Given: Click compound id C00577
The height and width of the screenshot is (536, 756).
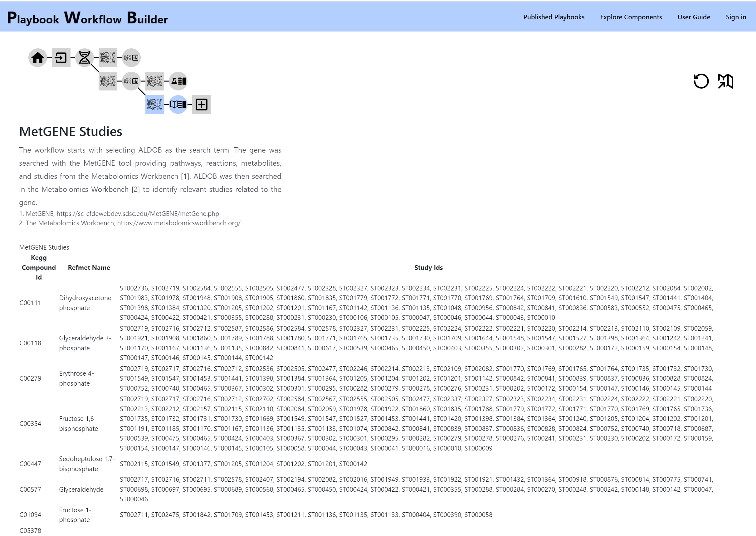Looking at the screenshot, I should 30,490.
